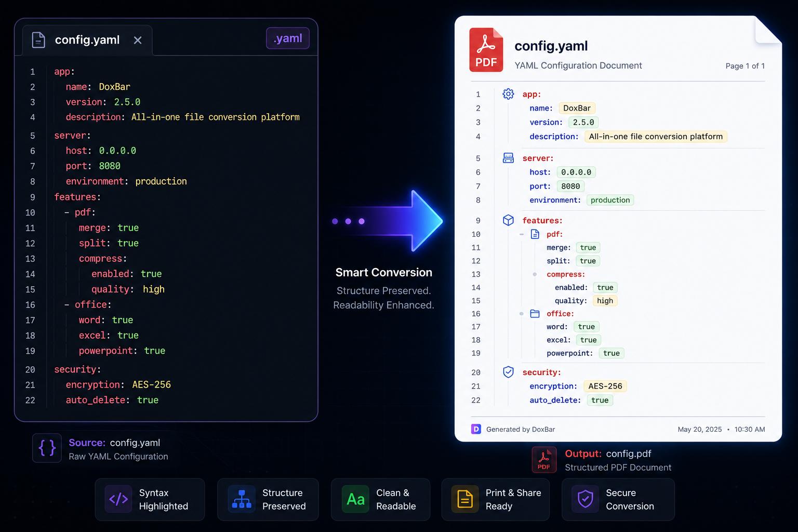
Task: Collapse the compress: node bullet in PDF
Action: tap(535, 274)
